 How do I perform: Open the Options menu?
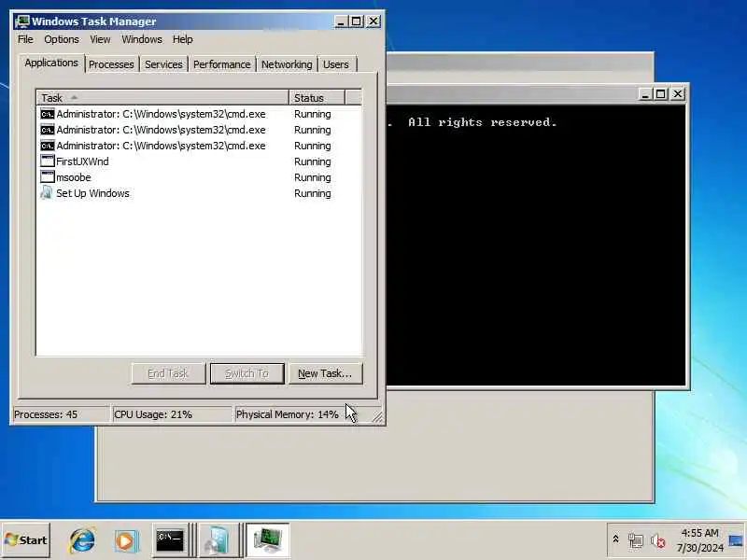(x=62, y=39)
